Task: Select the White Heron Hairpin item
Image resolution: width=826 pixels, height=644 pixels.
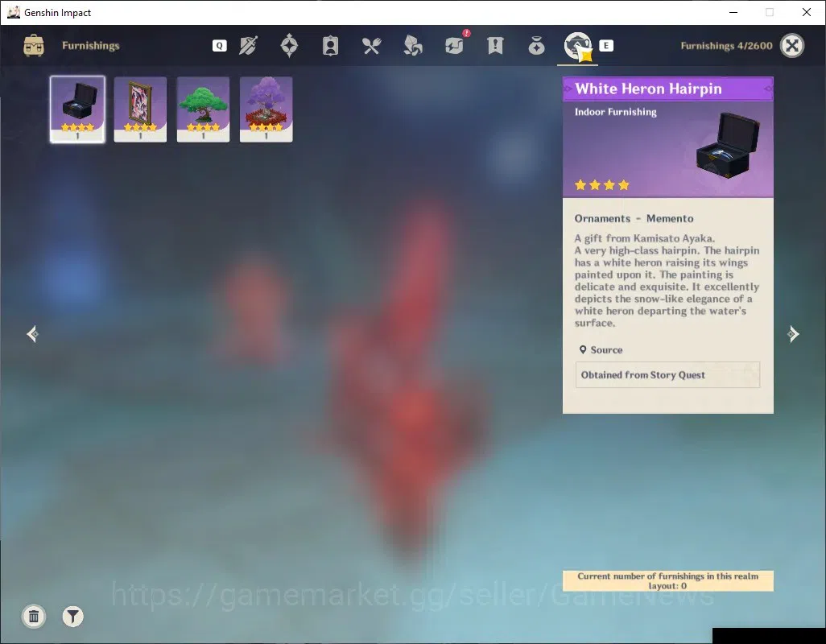Action: tap(77, 109)
